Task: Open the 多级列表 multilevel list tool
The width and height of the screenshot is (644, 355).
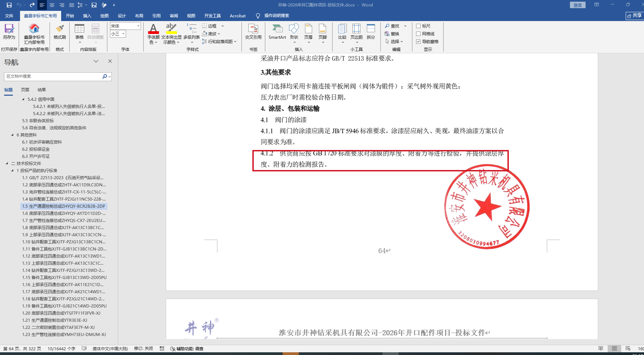Action: pyautogui.click(x=192, y=34)
